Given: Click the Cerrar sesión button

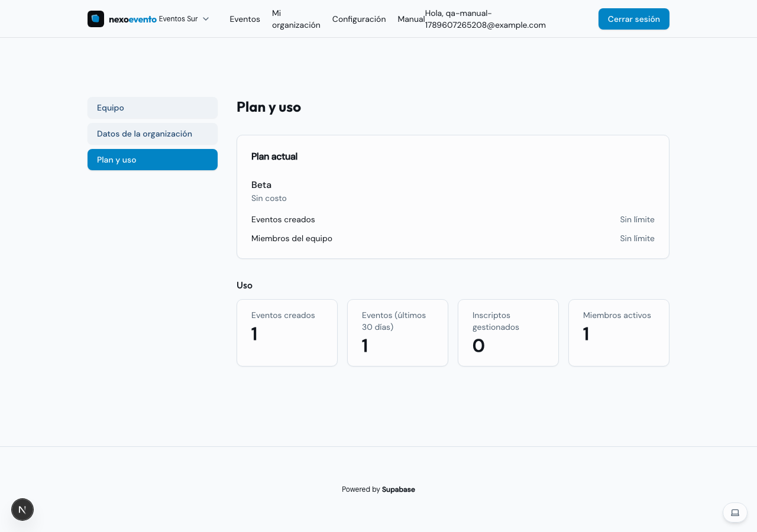Looking at the screenshot, I should pyautogui.click(x=634, y=19).
